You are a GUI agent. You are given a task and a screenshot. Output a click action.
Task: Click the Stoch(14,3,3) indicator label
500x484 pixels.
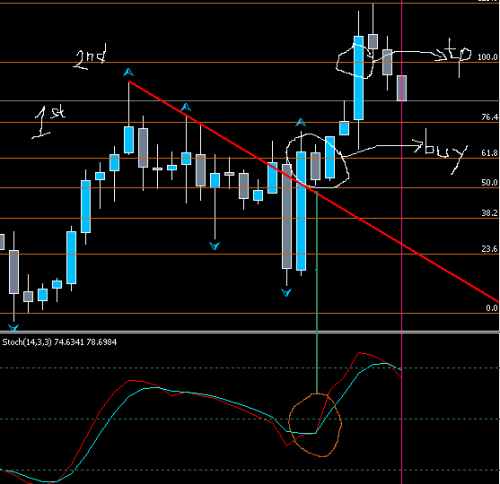coord(59,342)
